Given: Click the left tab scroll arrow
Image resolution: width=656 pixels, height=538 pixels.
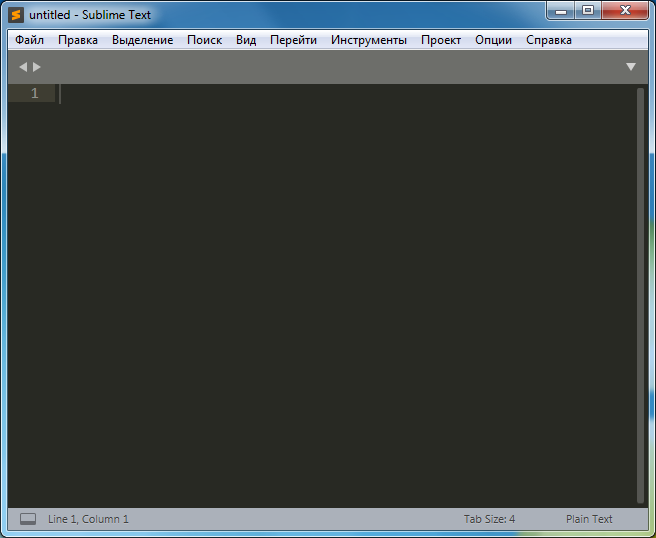Looking at the screenshot, I should pos(23,67).
